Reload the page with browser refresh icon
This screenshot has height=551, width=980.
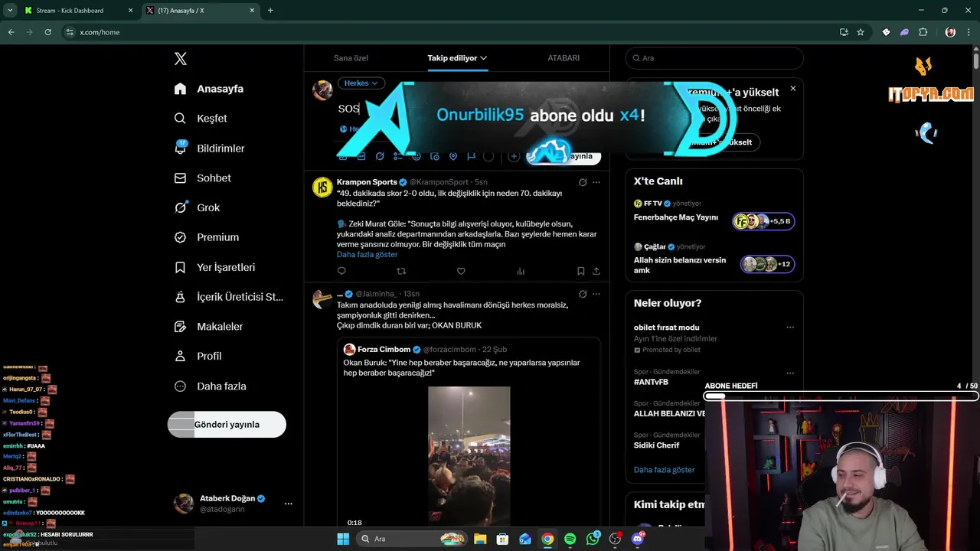pyautogui.click(x=47, y=32)
